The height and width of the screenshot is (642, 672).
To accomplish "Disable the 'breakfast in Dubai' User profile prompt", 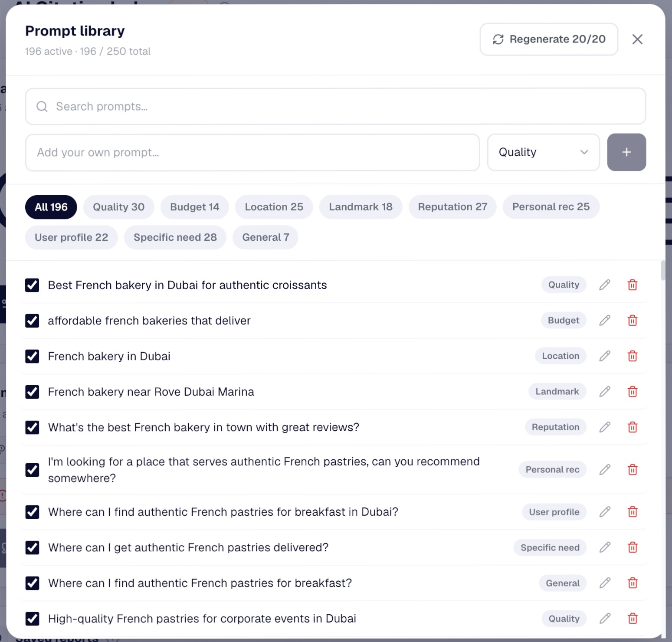I will click(x=32, y=512).
